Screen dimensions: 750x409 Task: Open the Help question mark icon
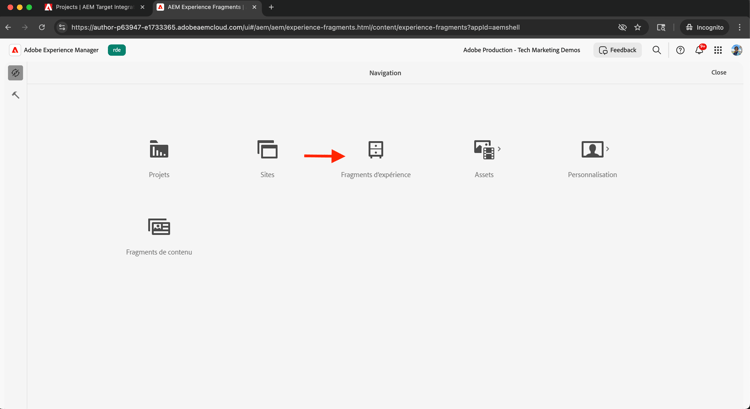[680, 50]
